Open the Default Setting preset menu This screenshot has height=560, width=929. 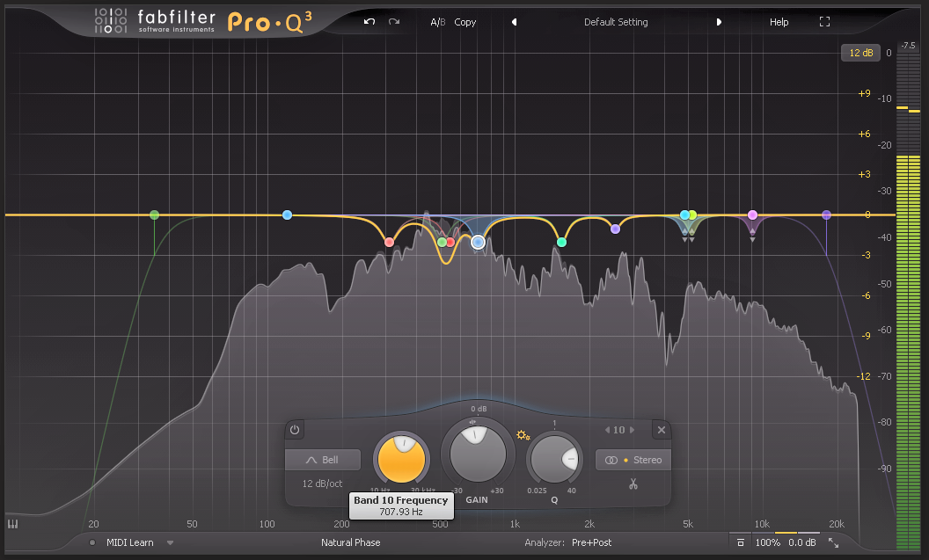616,22
